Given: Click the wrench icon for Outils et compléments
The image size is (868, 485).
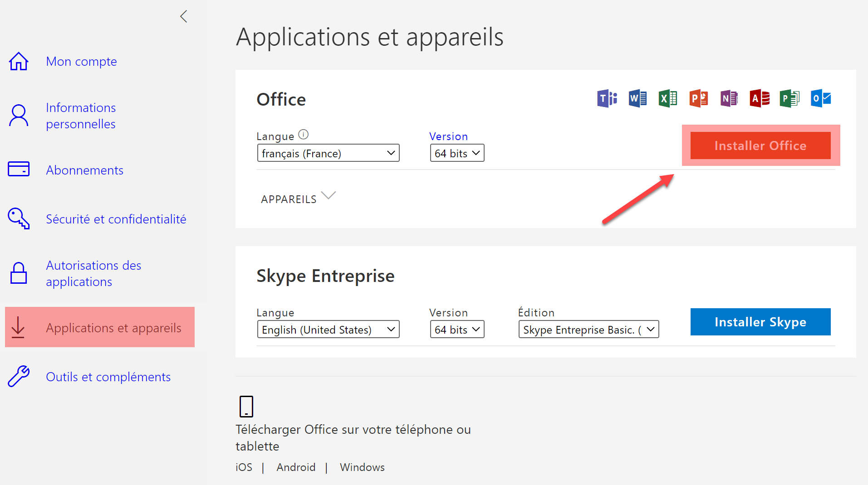Looking at the screenshot, I should click(x=19, y=376).
